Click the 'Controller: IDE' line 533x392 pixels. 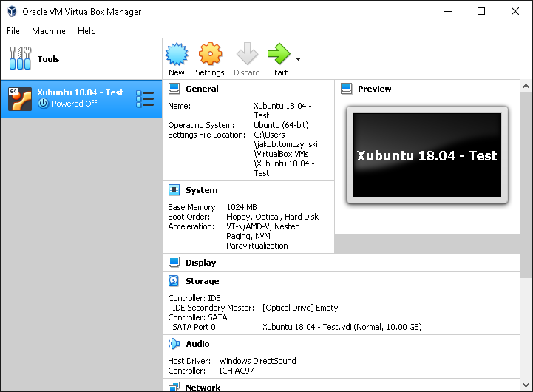(x=194, y=298)
